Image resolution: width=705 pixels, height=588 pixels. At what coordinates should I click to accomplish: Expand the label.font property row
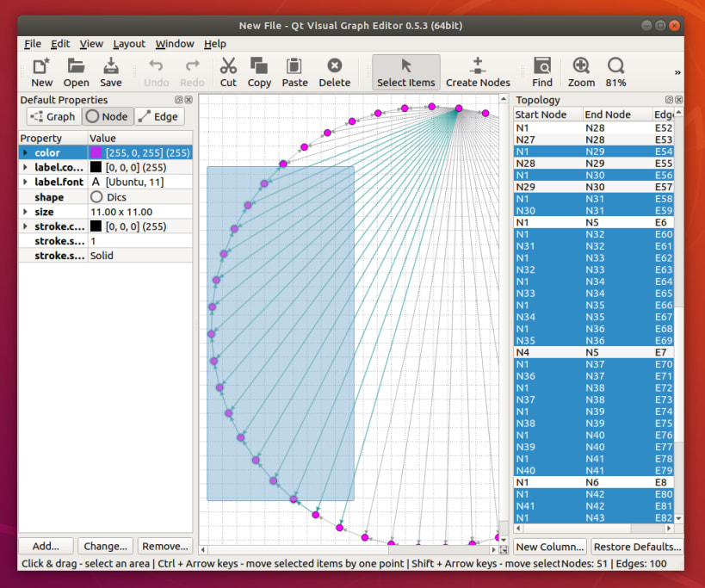(26, 182)
